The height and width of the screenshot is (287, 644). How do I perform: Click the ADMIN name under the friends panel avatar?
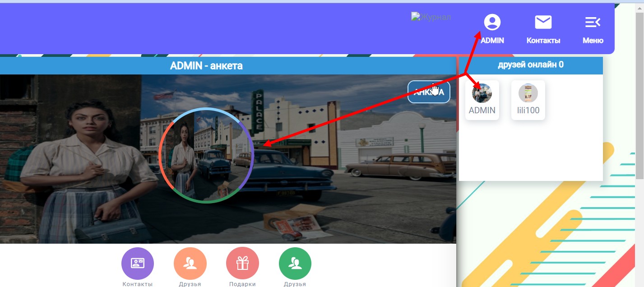482,111
